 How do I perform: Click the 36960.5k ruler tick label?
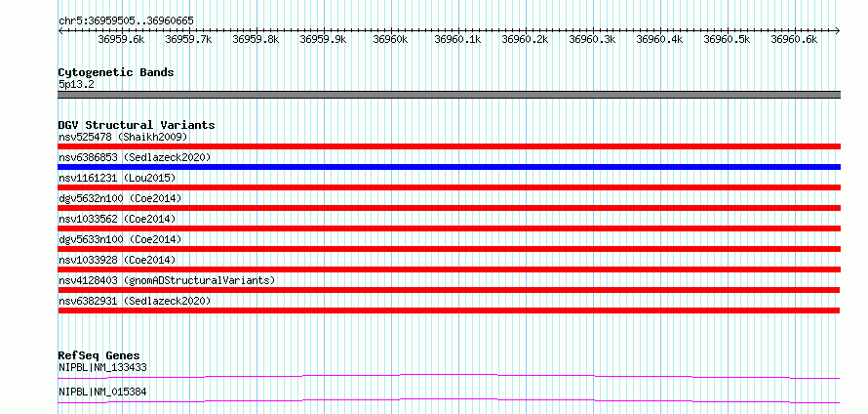pyautogui.click(x=727, y=39)
